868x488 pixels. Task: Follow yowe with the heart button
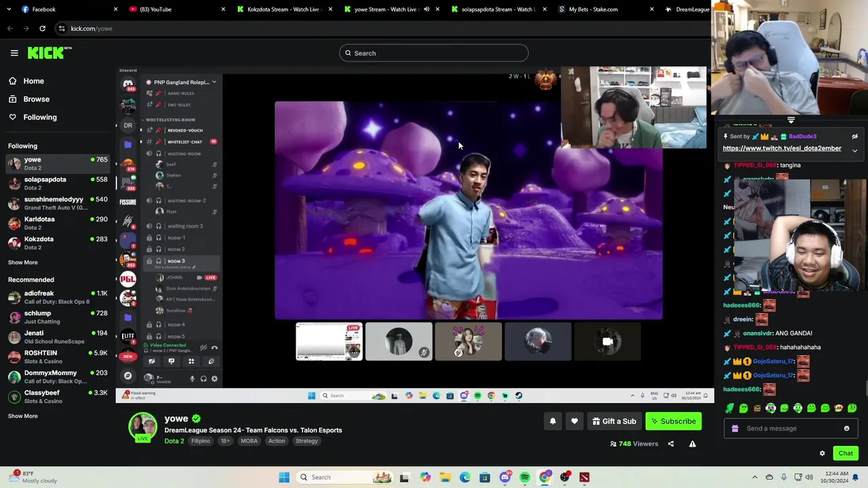point(574,422)
